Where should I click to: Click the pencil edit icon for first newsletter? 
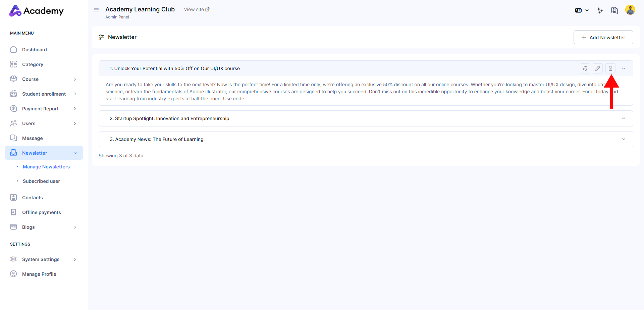[x=597, y=68]
